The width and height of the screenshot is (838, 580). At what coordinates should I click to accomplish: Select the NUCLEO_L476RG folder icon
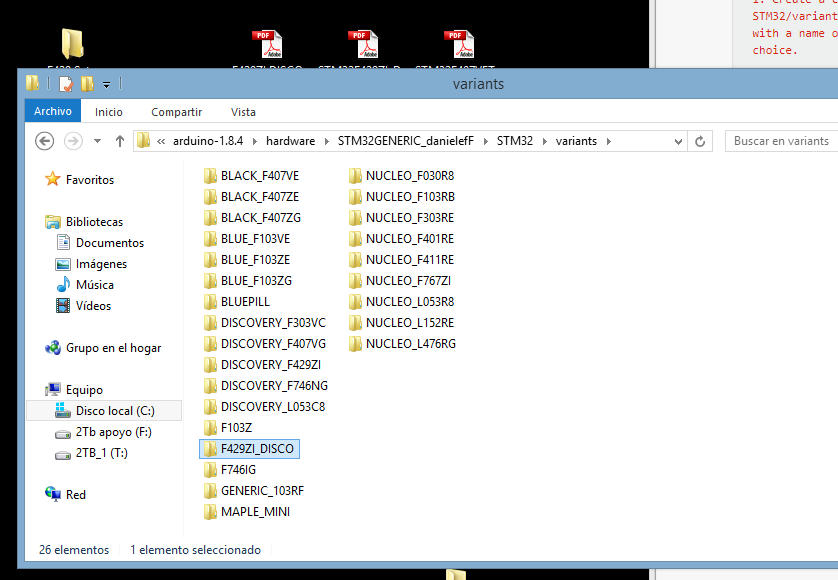coord(355,344)
